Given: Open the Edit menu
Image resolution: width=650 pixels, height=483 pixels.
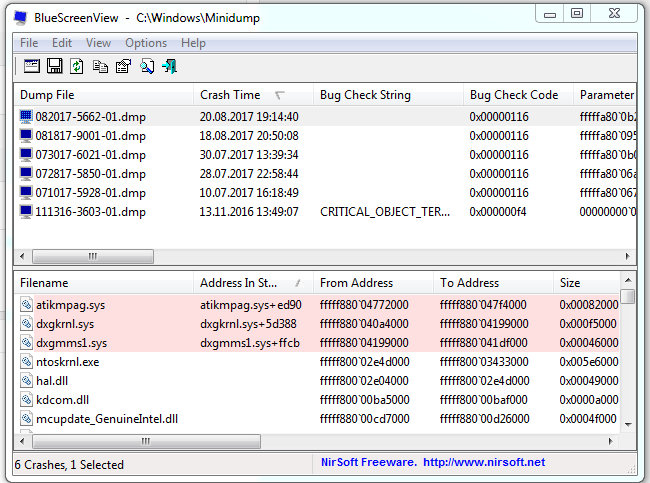Looking at the screenshot, I should point(62,43).
